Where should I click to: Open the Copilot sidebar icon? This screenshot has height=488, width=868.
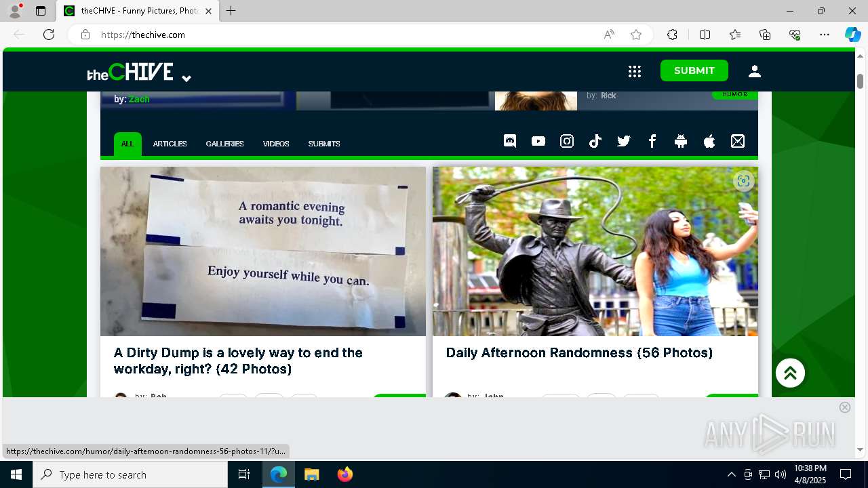tap(852, 35)
